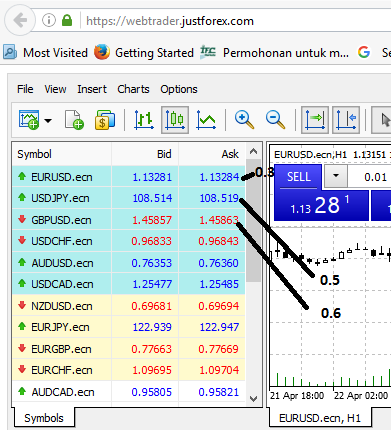
Task: Click the webtrader.justforex.com address bar
Action: tap(170, 21)
